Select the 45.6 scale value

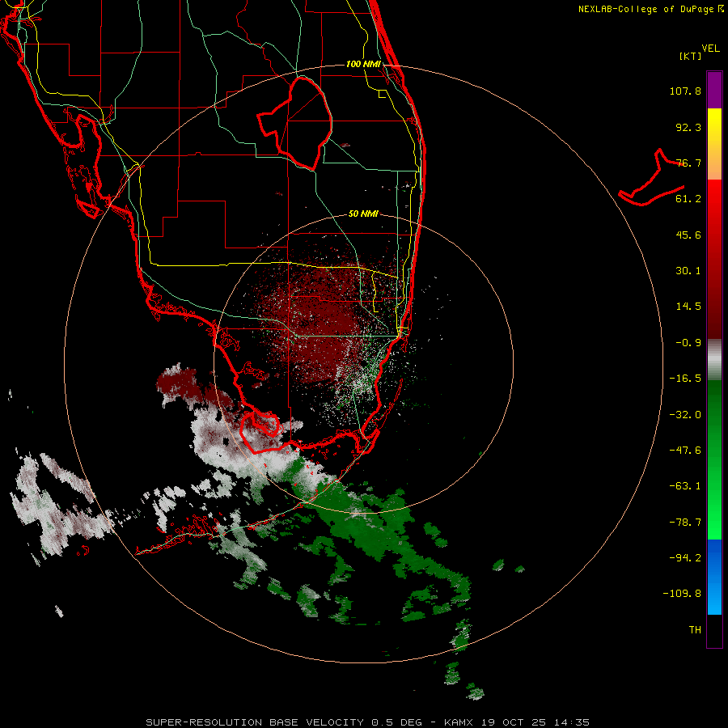pos(688,235)
